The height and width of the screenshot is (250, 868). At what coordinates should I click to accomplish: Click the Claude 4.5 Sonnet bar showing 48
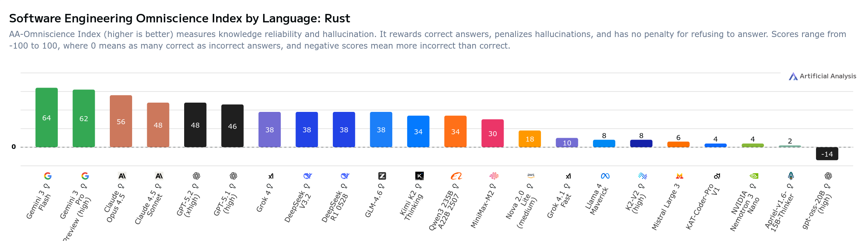pyautogui.click(x=158, y=125)
